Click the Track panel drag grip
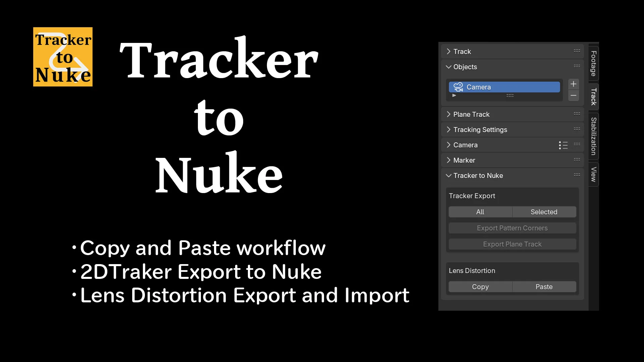The image size is (644, 362). click(x=577, y=51)
